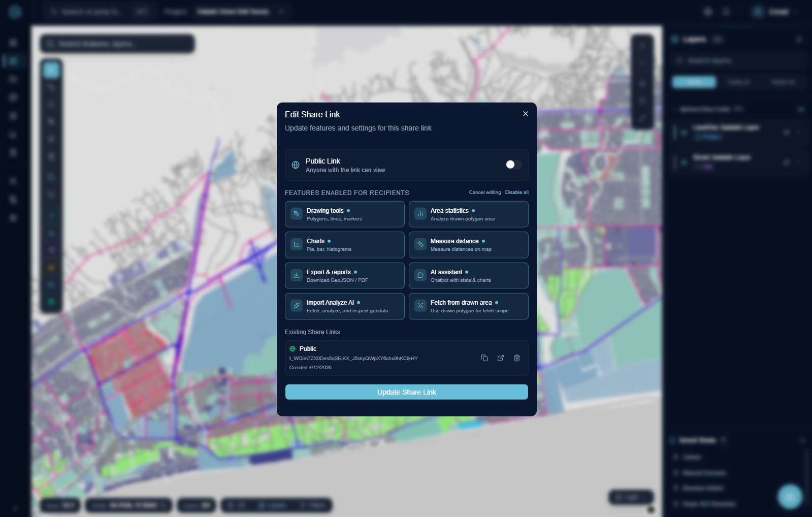Toggle the Charts feature card
Image resolution: width=812 pixels, height=517 pixels.
(x=345, y=245)
